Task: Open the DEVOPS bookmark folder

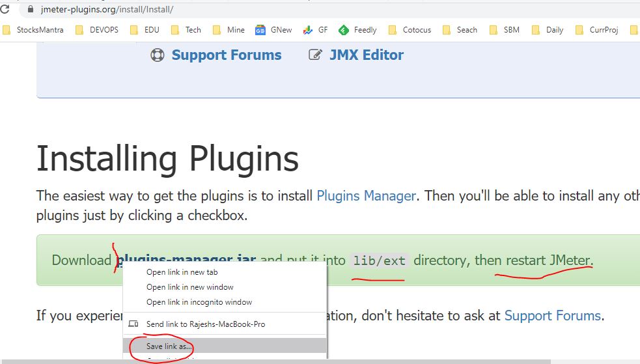Action: point(97,30)
